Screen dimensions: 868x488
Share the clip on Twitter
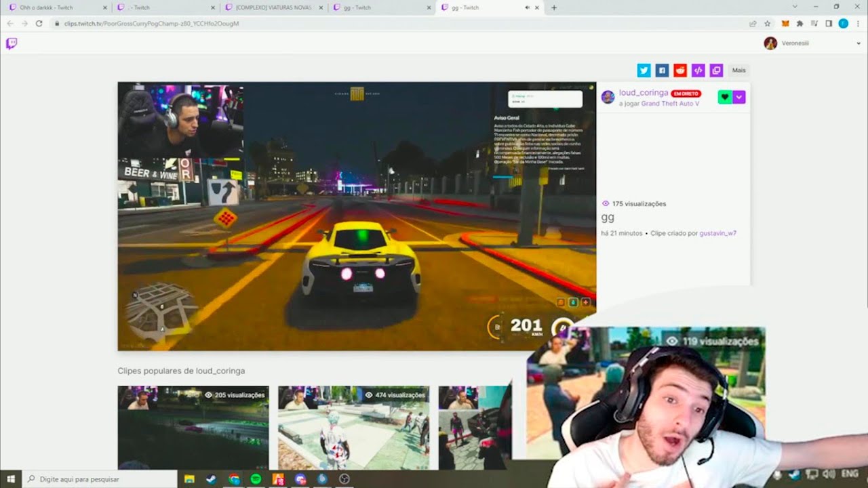point(644,70)
